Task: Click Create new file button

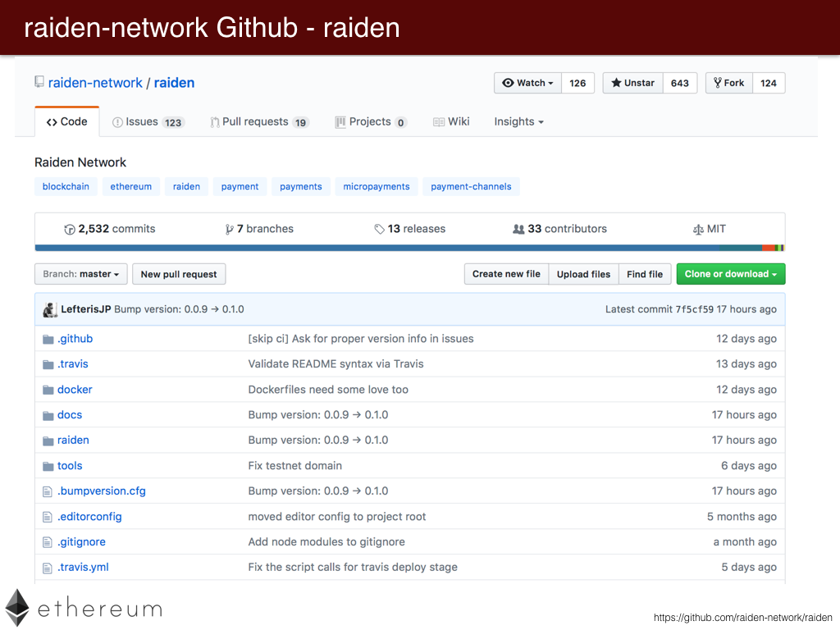Action: (x=506, y=274)
